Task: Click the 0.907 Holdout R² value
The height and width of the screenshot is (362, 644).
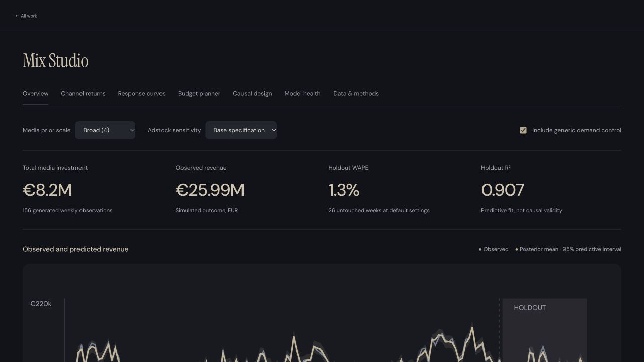Action: [503, 190]
